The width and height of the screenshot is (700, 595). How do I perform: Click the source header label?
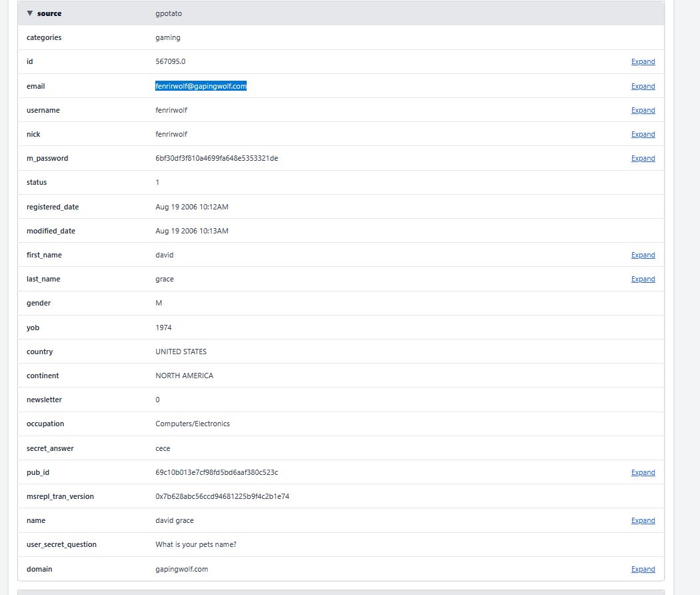(49, 13)
